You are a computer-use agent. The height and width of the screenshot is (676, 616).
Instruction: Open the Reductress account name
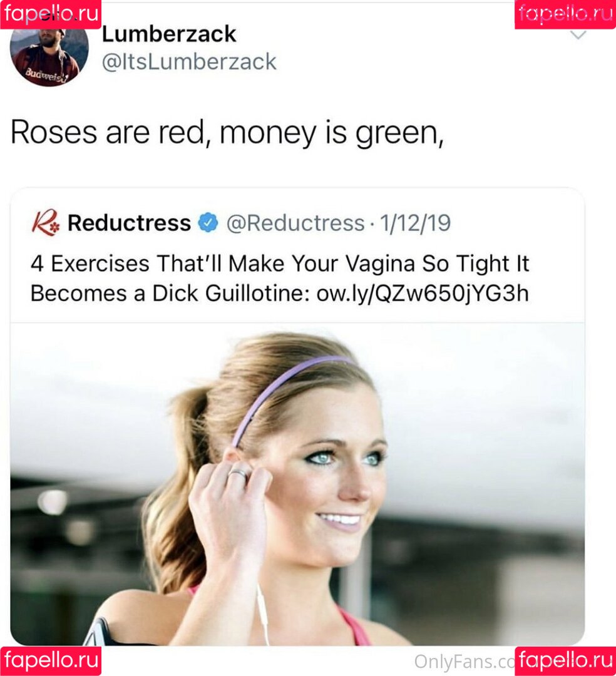tap(130, 223)
